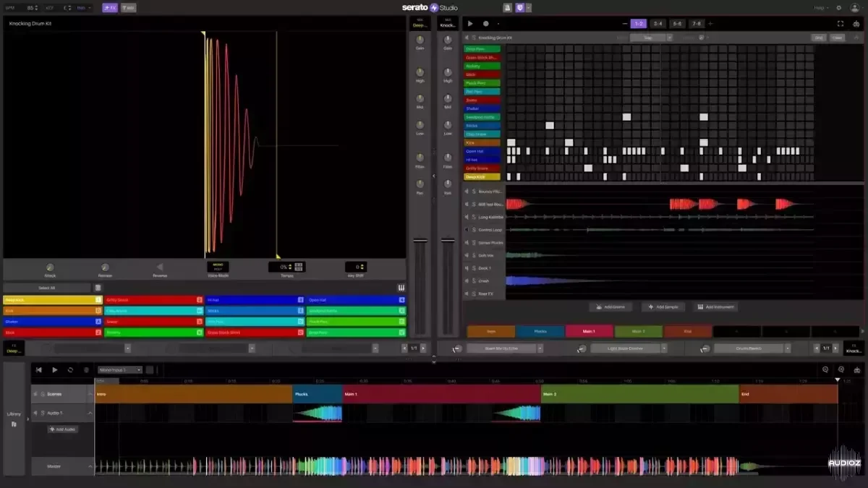Turn the High knob on first mixer channel
The image size is (868, 488).
point(420,72)
